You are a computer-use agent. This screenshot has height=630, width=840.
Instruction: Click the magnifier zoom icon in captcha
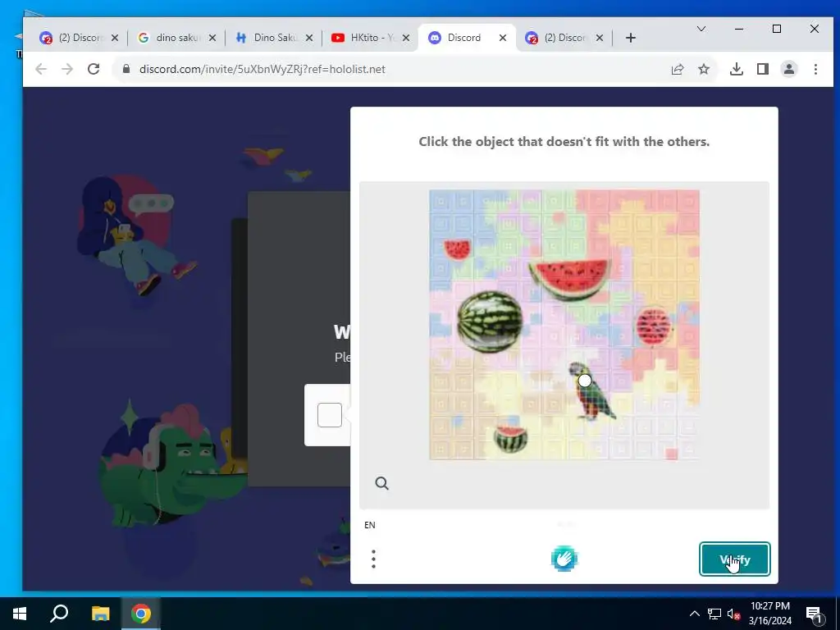click(382, 483)
